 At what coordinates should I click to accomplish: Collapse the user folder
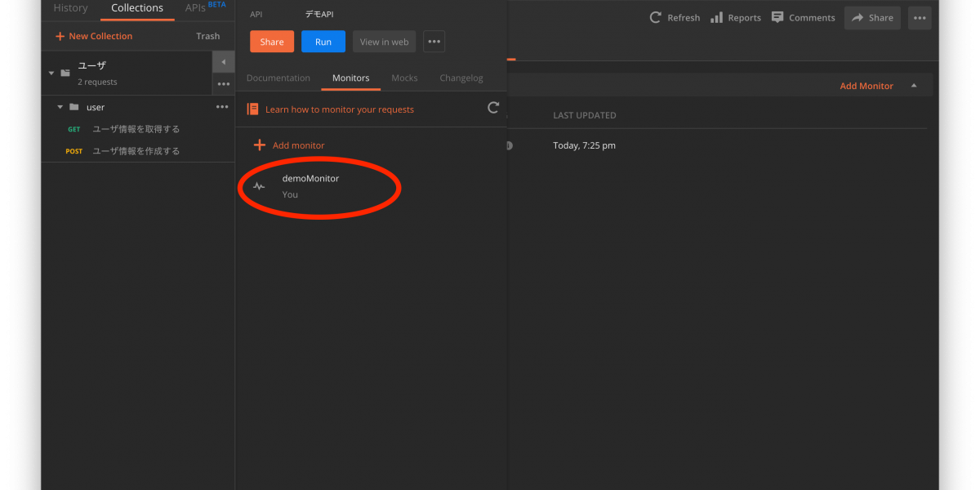60,107
